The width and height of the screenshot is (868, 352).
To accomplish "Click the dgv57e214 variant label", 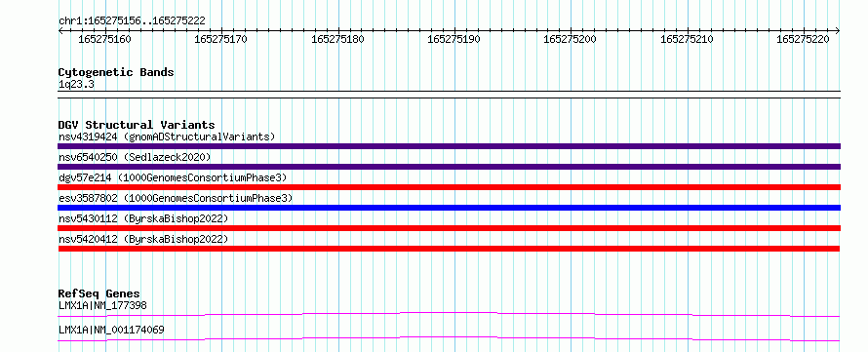I will [173, 177].
